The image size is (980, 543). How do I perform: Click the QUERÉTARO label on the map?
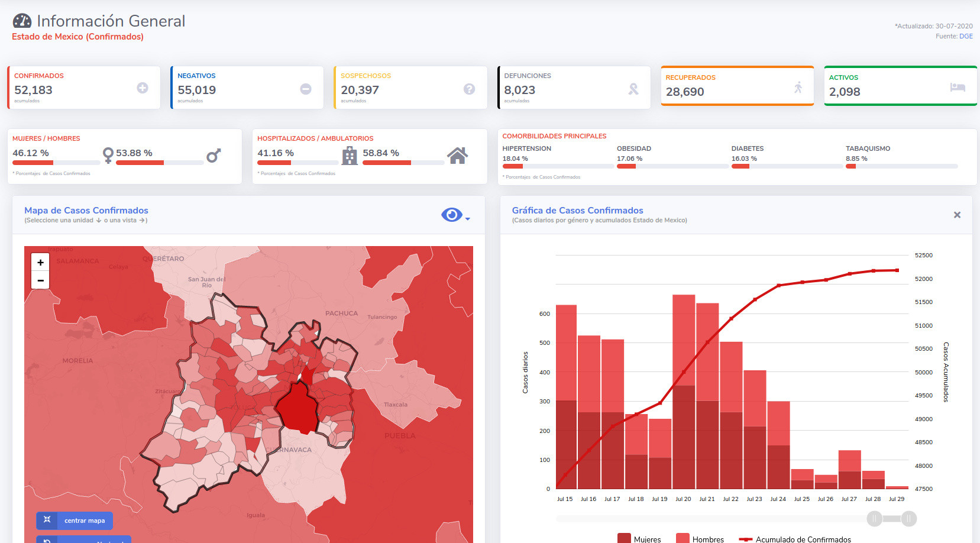tap(163, 258)
